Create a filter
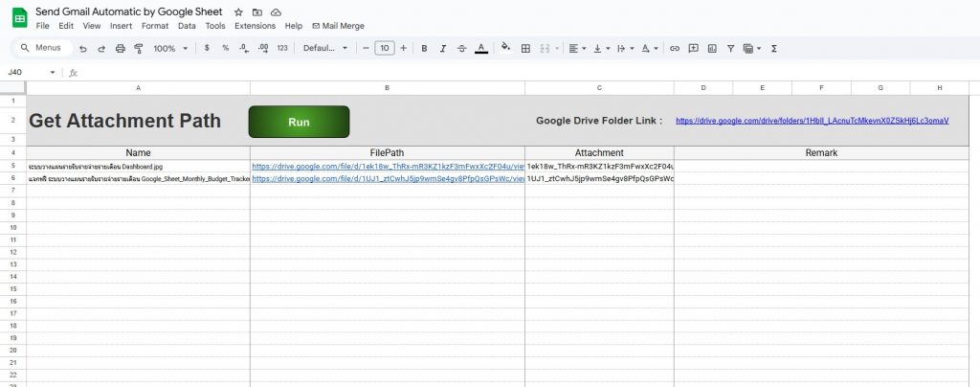This screenshot has height=387, width=980. pos(730,48)
